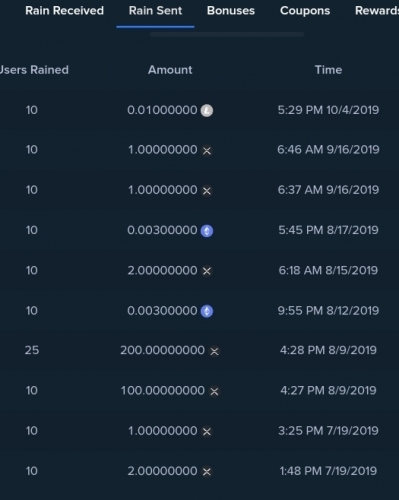The width and height of the screenshot is (399, 500).
Task: Select amount in the 6:18 AM 8/15/2019 row
Action: [162, 270]
